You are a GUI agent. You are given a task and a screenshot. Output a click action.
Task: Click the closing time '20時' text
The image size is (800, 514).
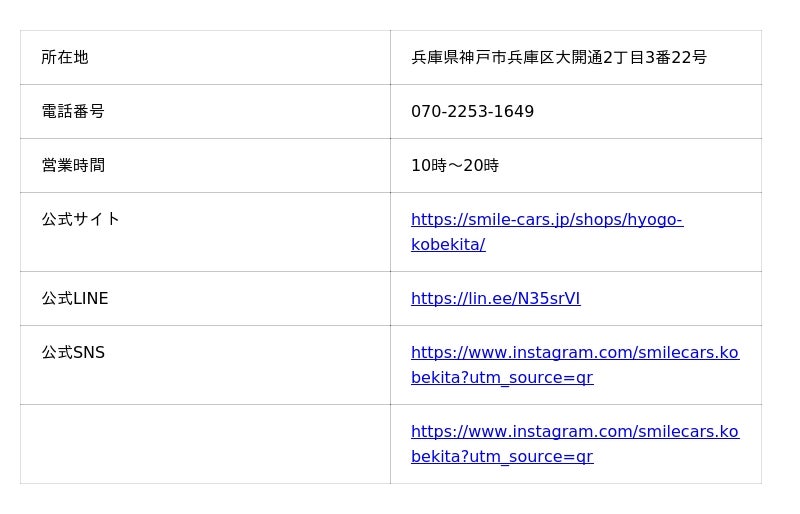click(x=481, y=165)
